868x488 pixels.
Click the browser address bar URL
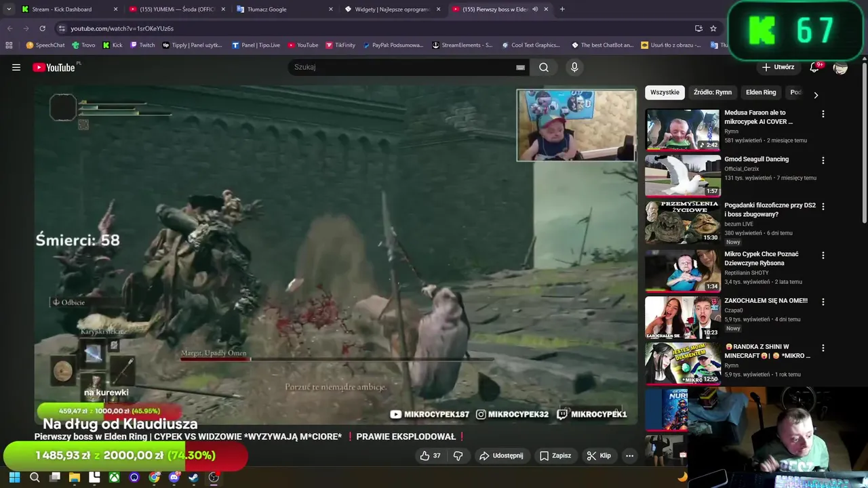pos(122,28)
